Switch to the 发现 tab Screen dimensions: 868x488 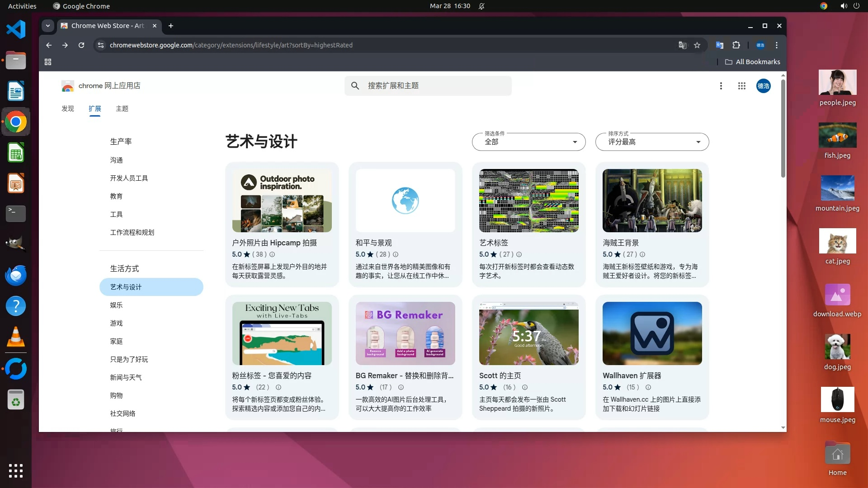[x=68, y=108]
